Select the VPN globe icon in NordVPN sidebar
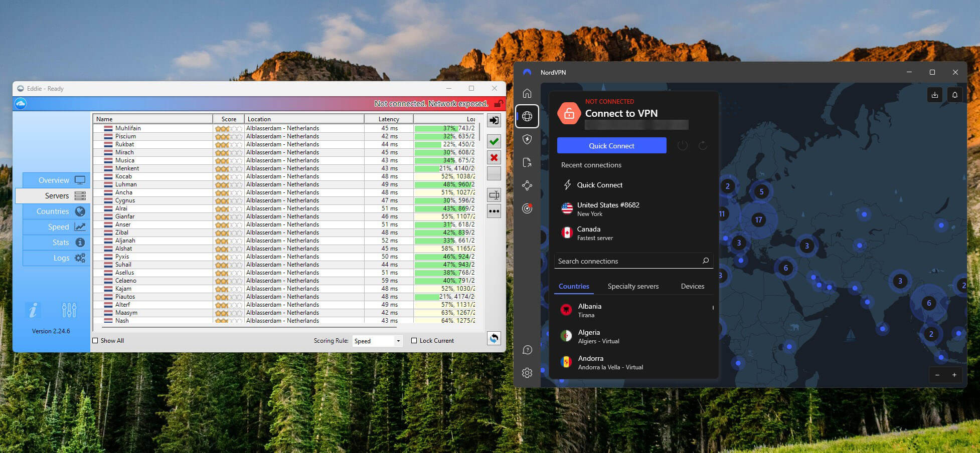 [x=527, y=116]
